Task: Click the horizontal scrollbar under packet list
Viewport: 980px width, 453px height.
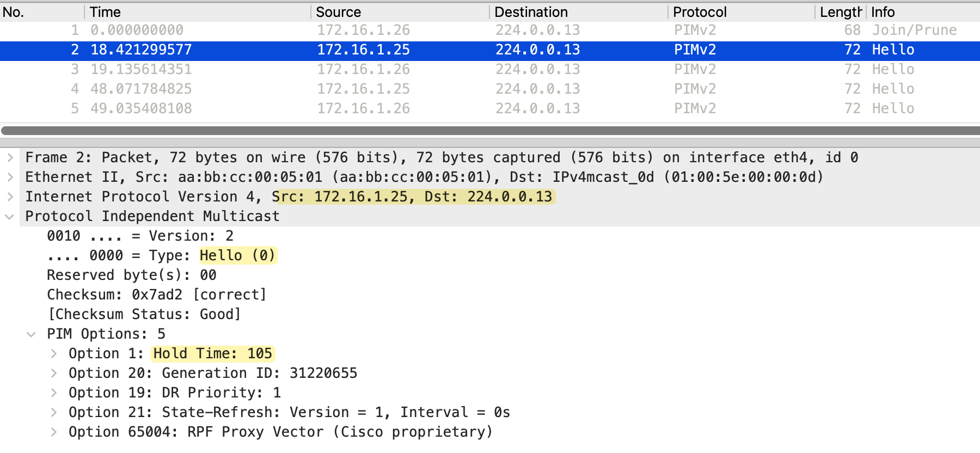Action: [490, 131]
